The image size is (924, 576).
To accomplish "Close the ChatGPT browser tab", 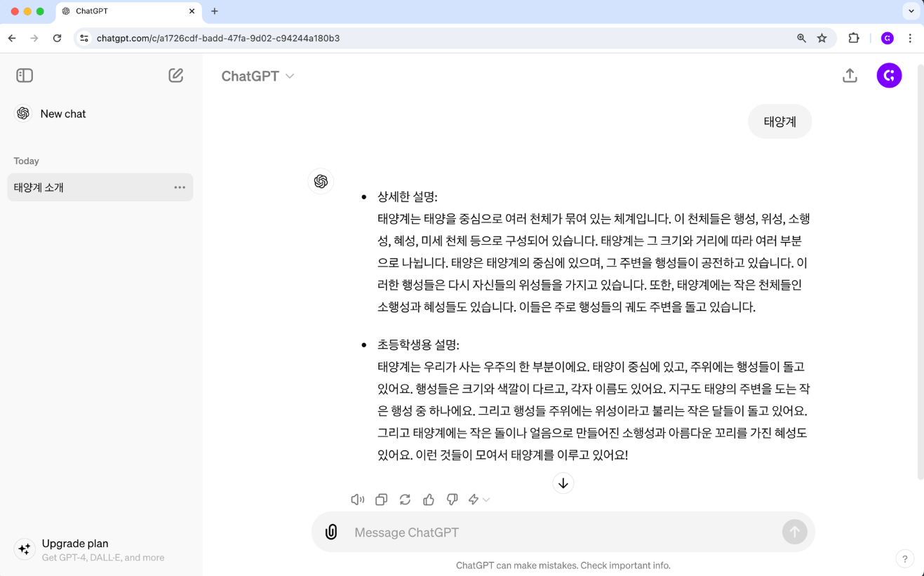I will pos(192,11).
